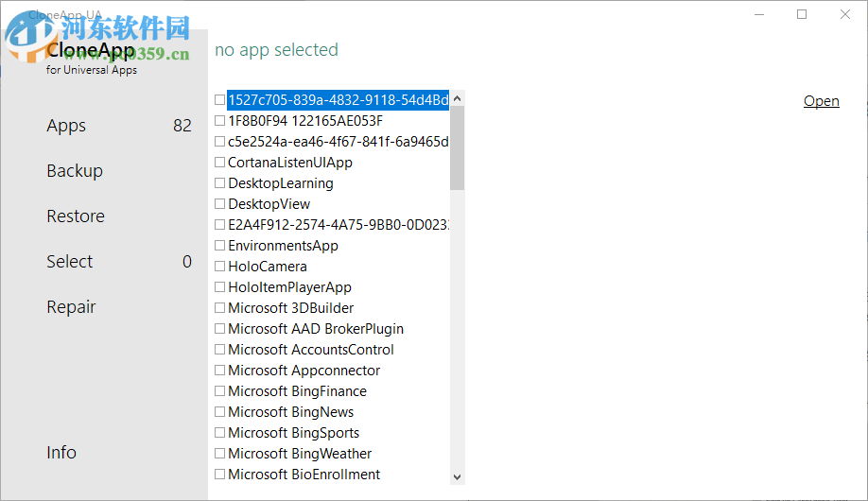The height and width of the screenshot is (501, 868).
Task: Toggle the Microsoft BingWeather checkbox
Action: click(x=220, y=454)
